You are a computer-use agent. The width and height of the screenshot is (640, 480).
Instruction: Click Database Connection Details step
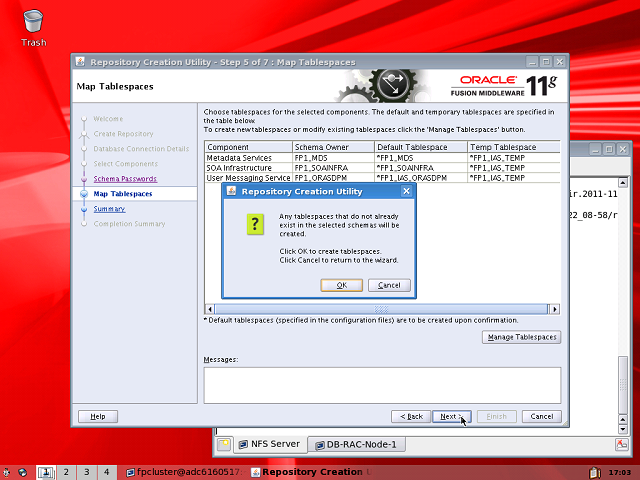coord(141,149)
